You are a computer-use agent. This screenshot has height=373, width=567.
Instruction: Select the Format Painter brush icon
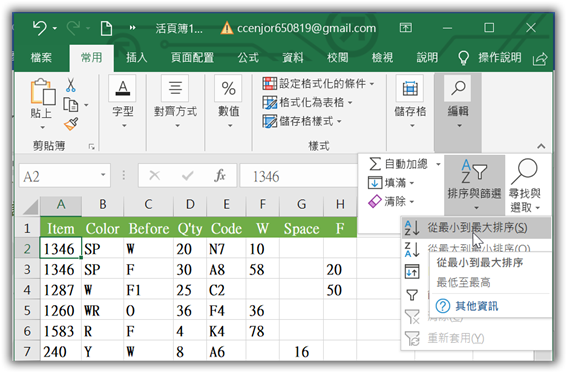[x=71, y=124]
